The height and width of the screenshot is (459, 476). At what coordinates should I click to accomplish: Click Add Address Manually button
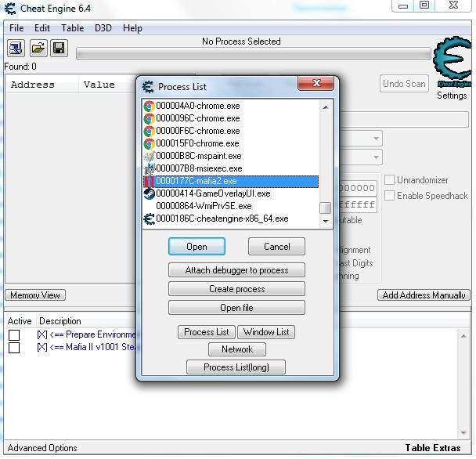pos(424,295)
